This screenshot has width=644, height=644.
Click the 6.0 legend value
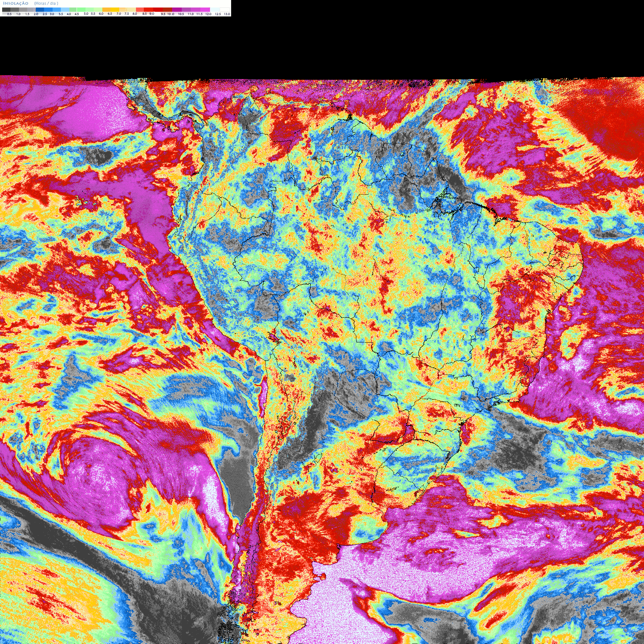tap(101, 14)
